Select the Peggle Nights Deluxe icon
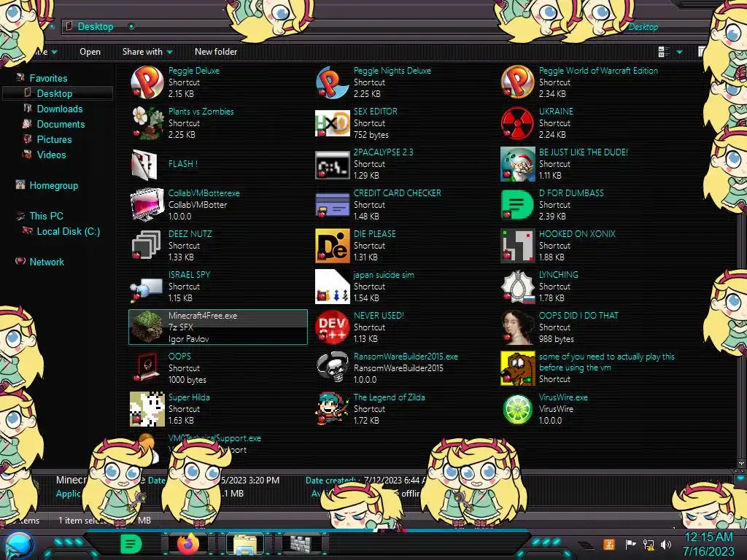This screenshot has width=747, height=560. (x=333, y=82)
